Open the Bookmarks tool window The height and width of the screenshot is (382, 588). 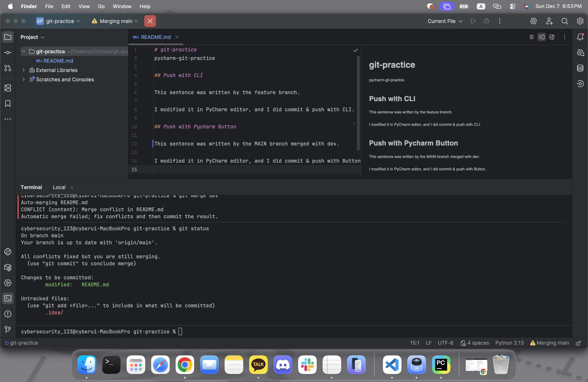tap(8, 103)
